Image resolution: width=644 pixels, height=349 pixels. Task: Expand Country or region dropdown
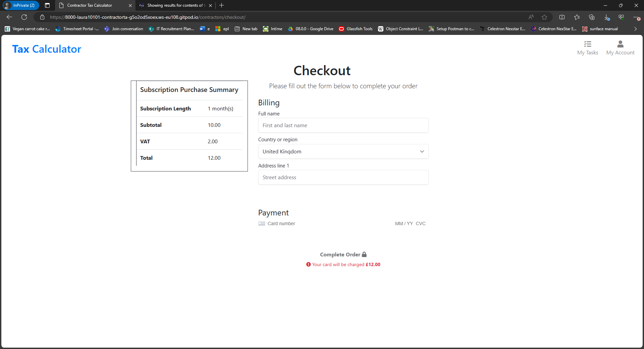click(x=343, y=151)
